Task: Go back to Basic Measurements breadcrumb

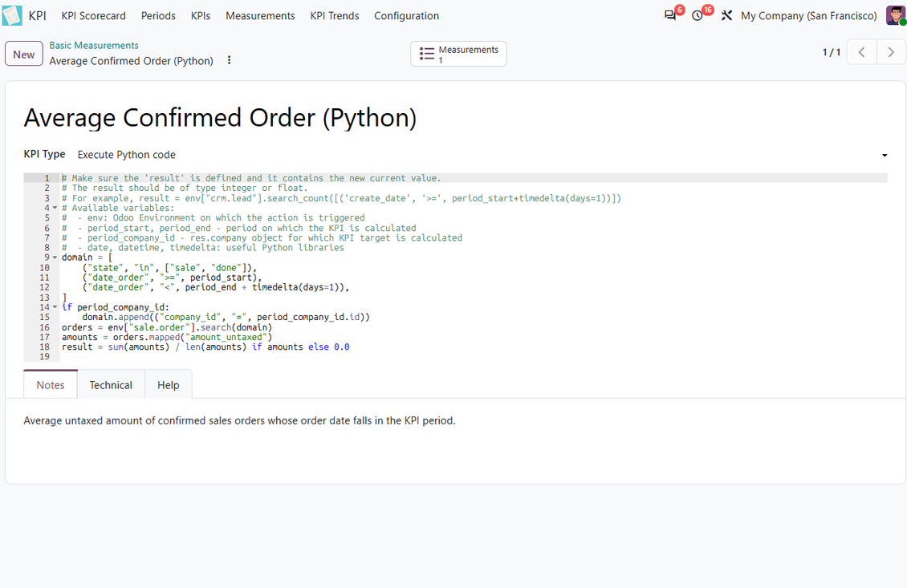Action: click(94, 45)
